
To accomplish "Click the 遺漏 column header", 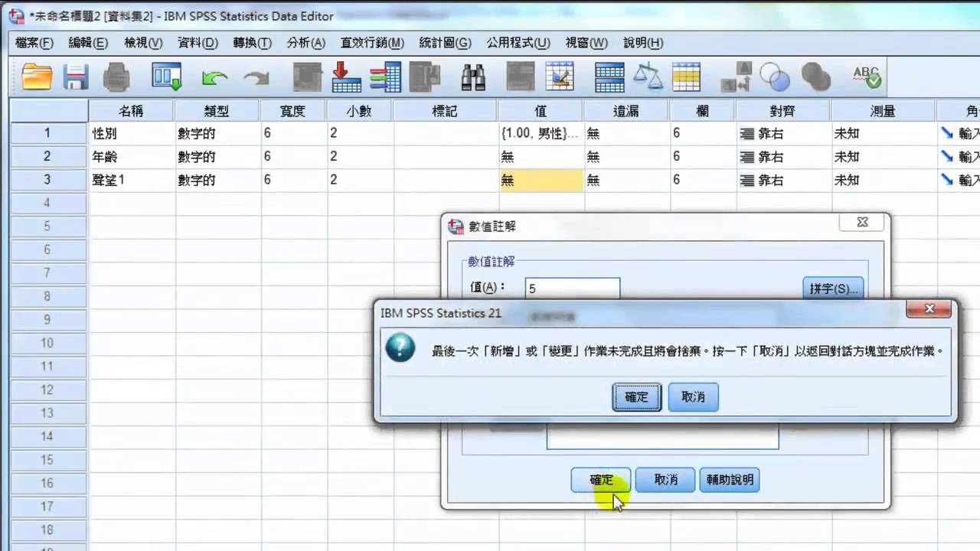I will coord(626,111).
